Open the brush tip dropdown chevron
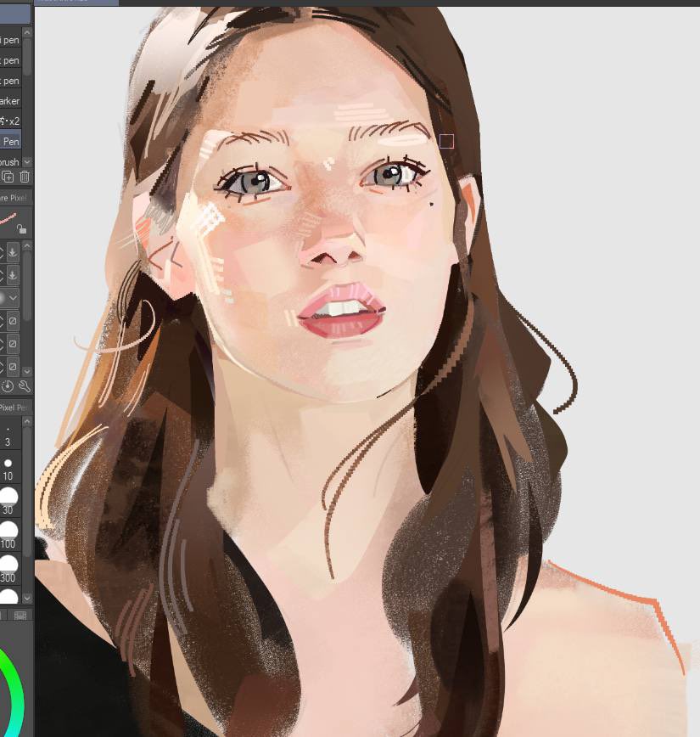The image size is (700, 737). click(13, 298)
